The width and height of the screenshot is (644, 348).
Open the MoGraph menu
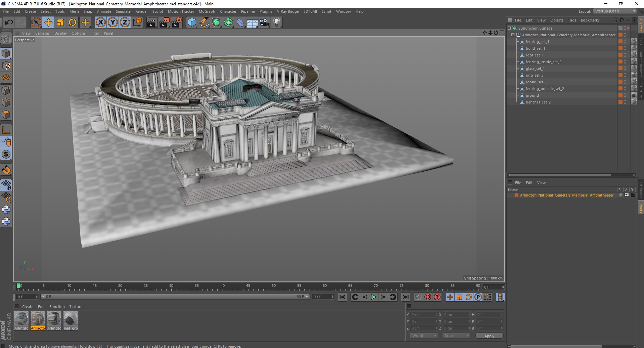[207, 11]
